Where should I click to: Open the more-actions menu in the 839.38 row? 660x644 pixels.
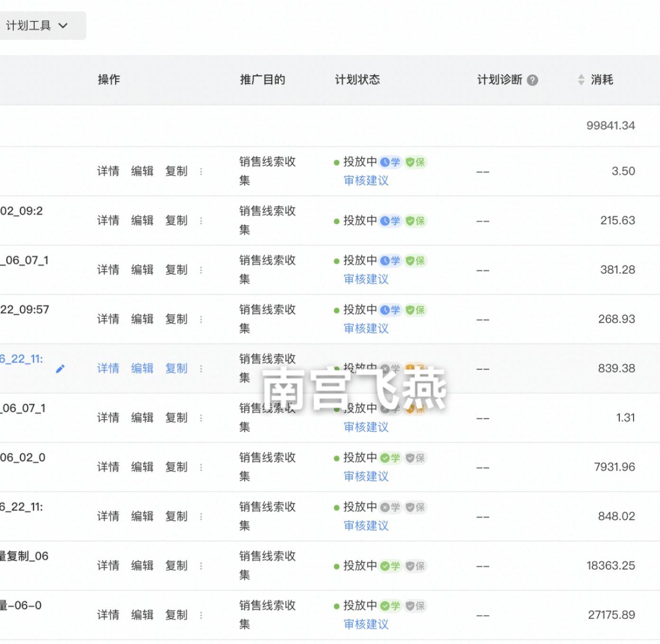[201, 369]
